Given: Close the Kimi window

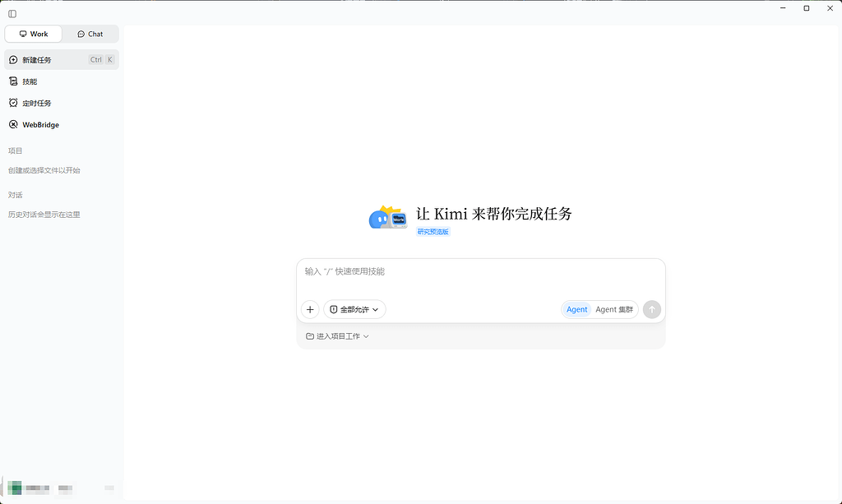Looking at the screenshot, I should pyautogui.click(x=830, y=8).
